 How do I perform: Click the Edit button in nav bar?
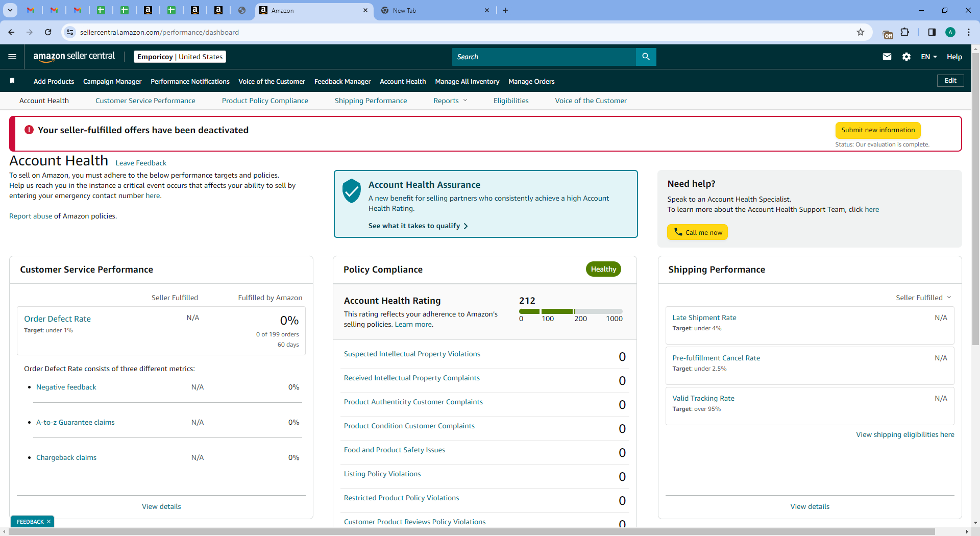950,81
